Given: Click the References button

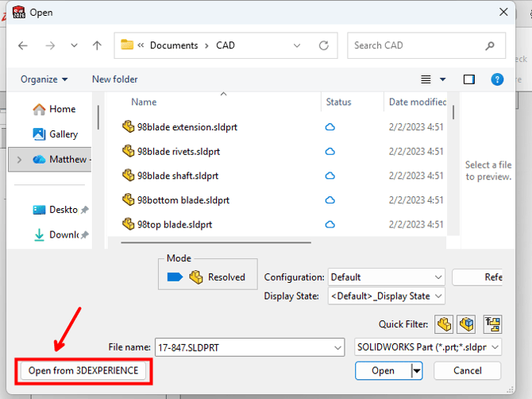Looking at the screenshot, I should (478, 277).
